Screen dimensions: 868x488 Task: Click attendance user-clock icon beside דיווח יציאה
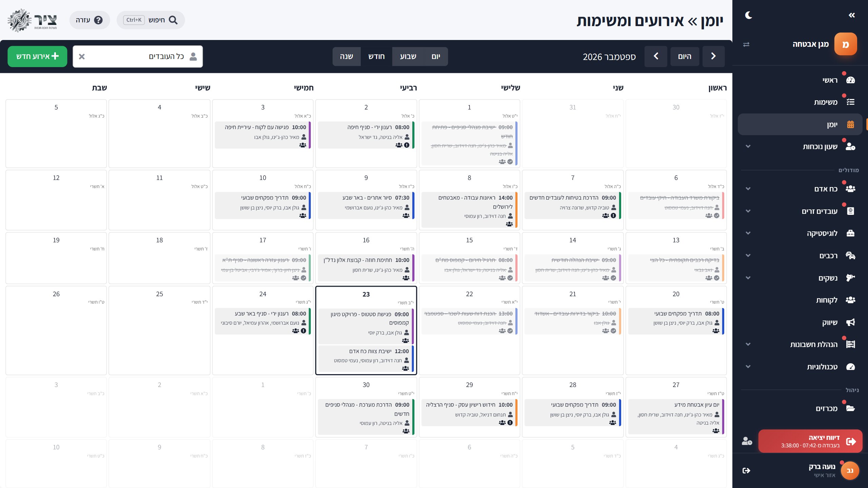747,441
